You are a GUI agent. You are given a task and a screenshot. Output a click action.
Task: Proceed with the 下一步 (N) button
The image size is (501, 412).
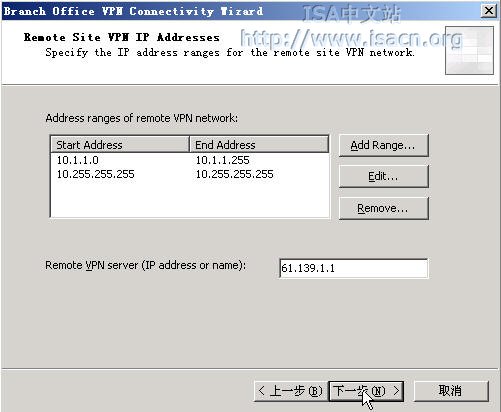(x=366, y=391)
